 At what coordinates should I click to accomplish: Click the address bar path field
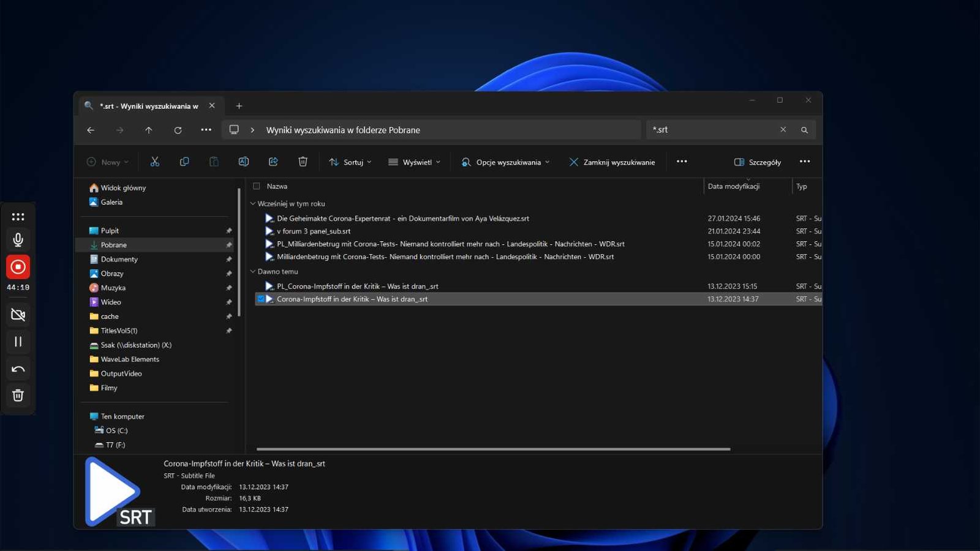[x=431, y=130]
